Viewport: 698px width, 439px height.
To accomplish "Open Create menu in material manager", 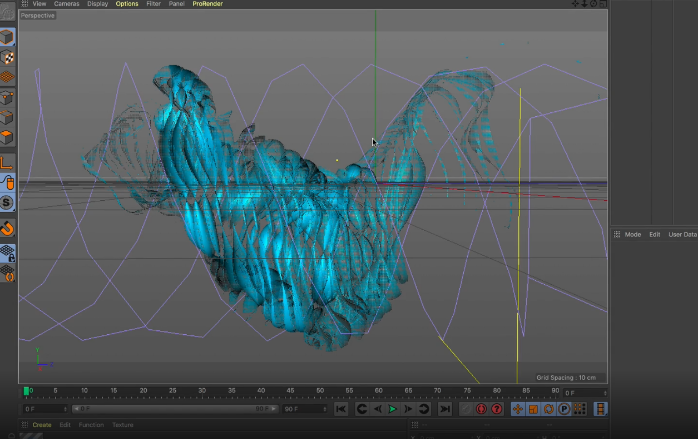I will [42, 425].
